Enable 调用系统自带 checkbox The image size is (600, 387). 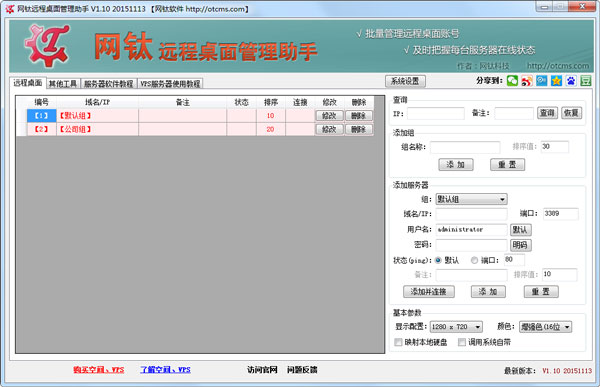click(462, 342)
